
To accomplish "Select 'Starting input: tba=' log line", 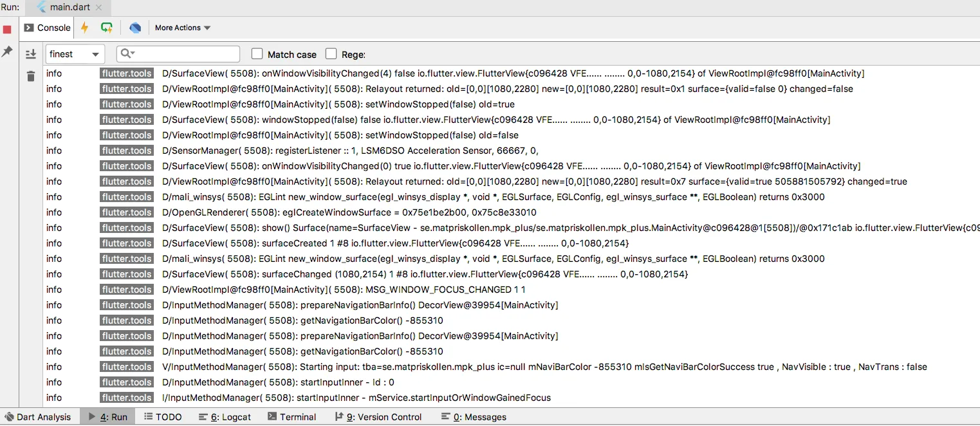I will click(512, 367).
